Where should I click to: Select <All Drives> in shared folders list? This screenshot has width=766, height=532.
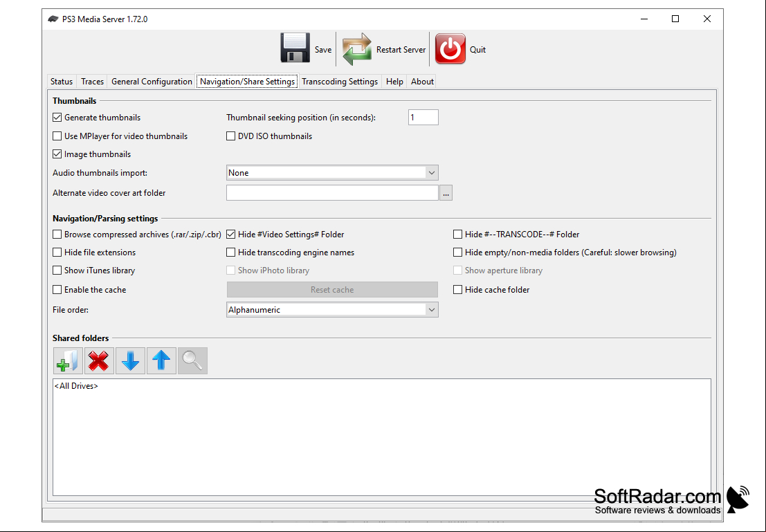[76, 385]
